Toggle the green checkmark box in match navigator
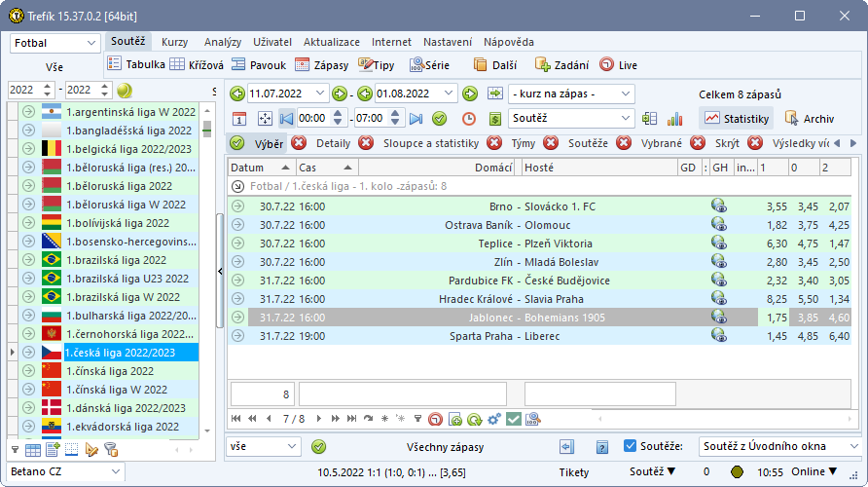This screenshot has width=868, height=487. 513,420
